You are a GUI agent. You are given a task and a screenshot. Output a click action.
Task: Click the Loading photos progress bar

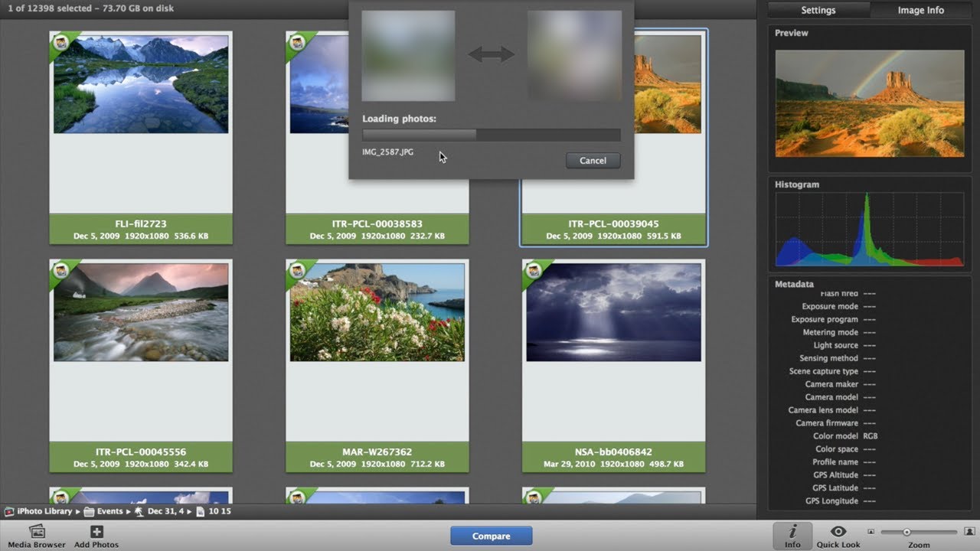(491, 135)
